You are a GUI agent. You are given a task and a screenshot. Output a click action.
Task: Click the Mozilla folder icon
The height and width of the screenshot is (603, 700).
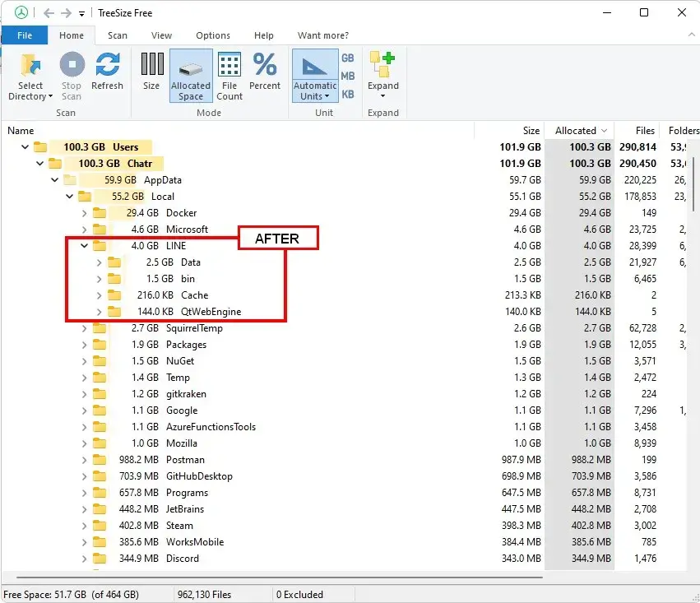coord(100,443)
